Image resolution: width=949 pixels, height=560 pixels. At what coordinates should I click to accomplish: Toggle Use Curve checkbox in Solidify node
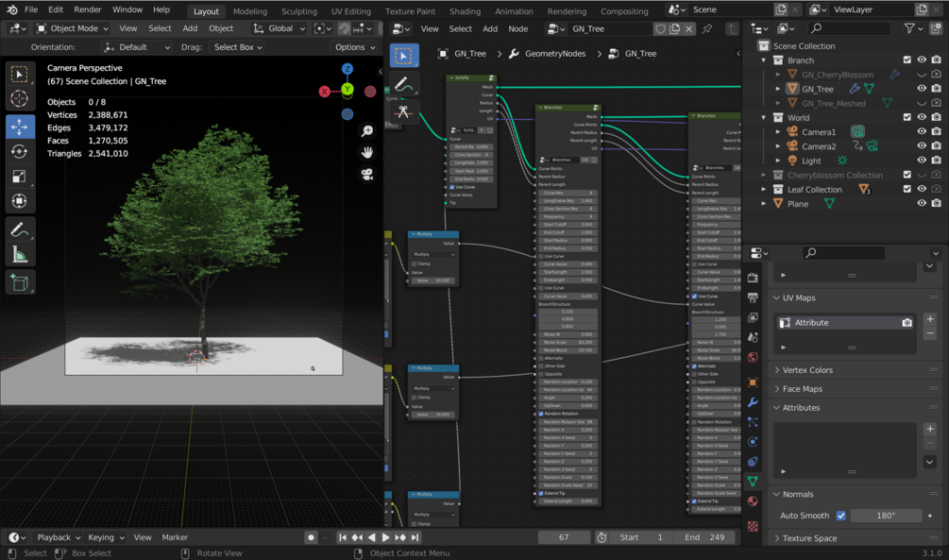coord(452,187)
